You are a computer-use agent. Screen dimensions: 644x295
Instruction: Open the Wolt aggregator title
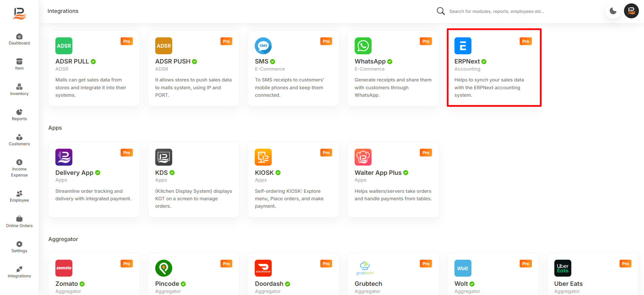(x=461, y=284)
